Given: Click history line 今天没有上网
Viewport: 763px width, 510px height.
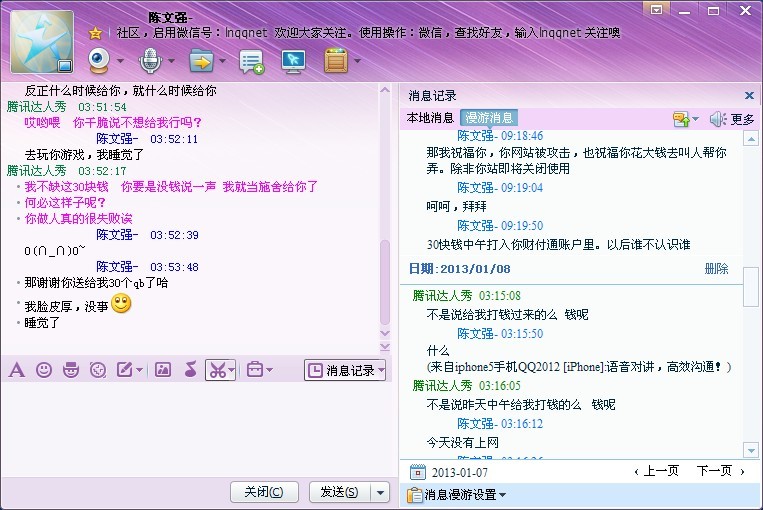Looking at the screenshot, I should [x=462, y=442].
